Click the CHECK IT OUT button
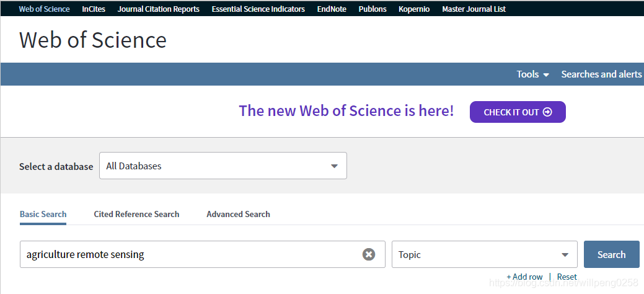The width and height of the screenshot is (644, 294). click(518, 112)
